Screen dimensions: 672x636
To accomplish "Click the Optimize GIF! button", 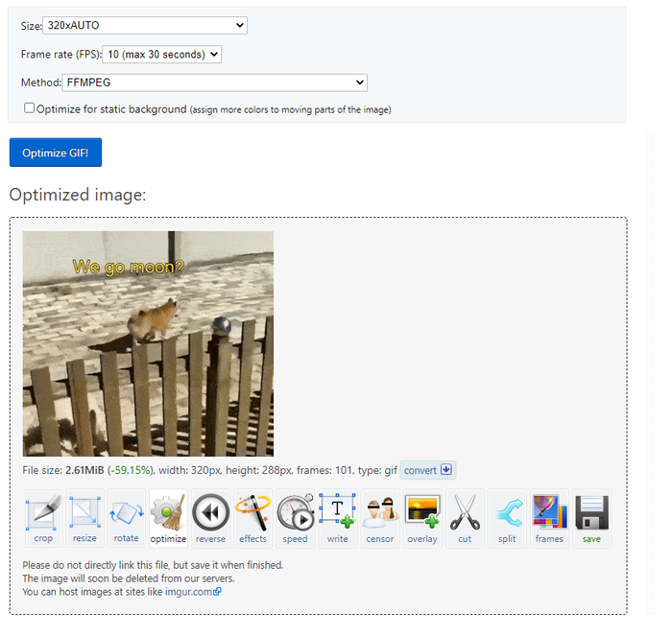I will coord(56,153).
